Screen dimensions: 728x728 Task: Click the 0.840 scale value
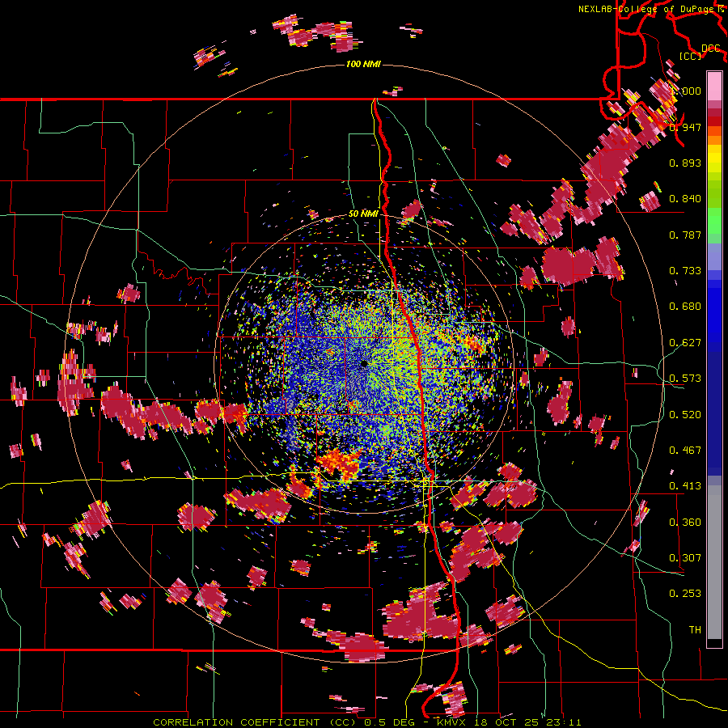[x=685, y=199]
